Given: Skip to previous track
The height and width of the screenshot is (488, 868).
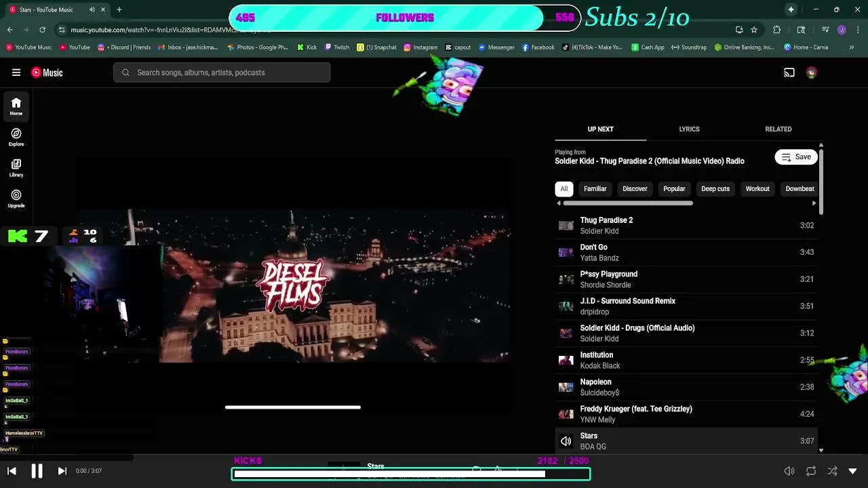Looking at the screenshot, I should click(x=12, y=471).
